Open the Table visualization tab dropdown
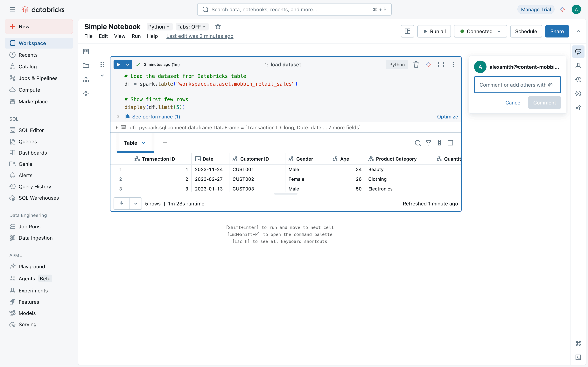 point(144,143)
